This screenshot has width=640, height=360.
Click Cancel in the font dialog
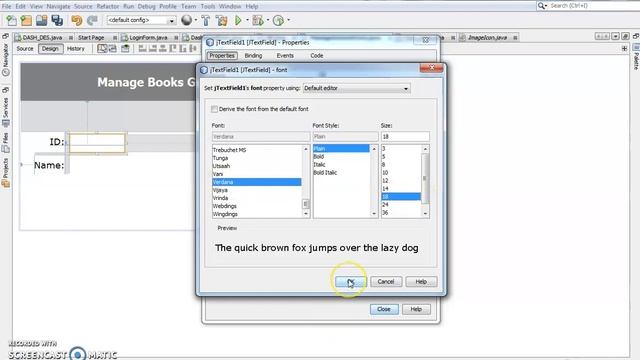(x=386, y=282)
